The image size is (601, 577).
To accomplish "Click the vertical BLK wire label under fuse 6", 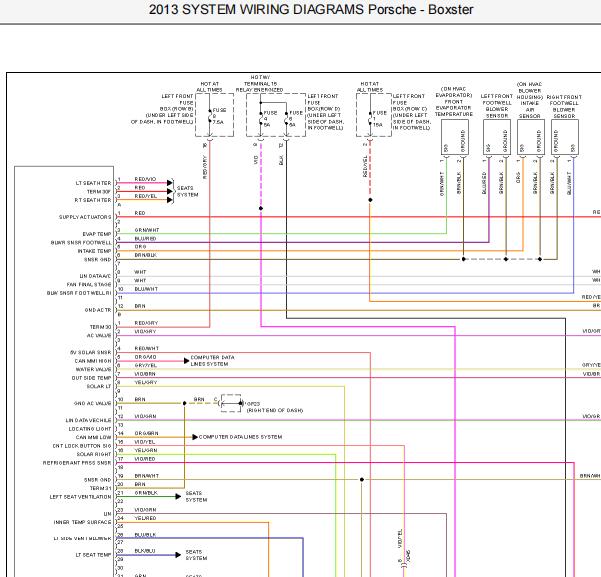I will pos(281,160).
